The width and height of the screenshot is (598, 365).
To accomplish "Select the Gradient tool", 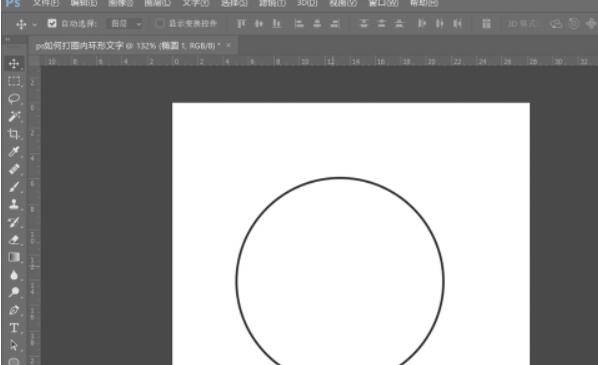I will click(x=14, y=257).
